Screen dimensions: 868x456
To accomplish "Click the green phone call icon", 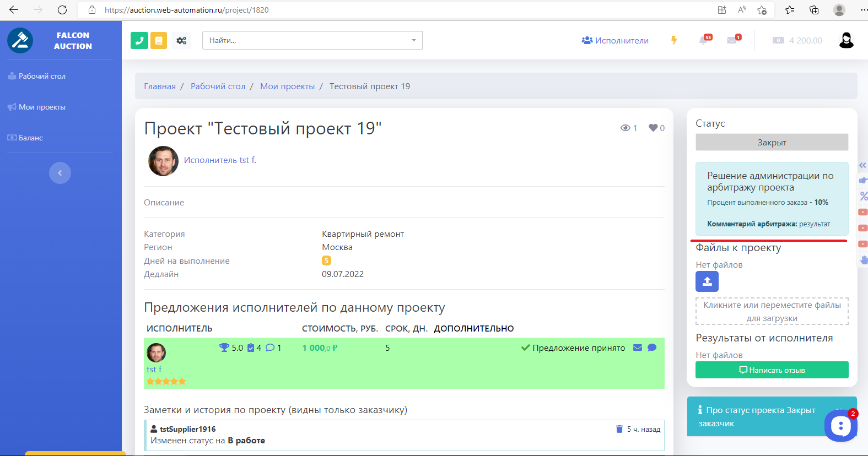I will tap(139, 40).
